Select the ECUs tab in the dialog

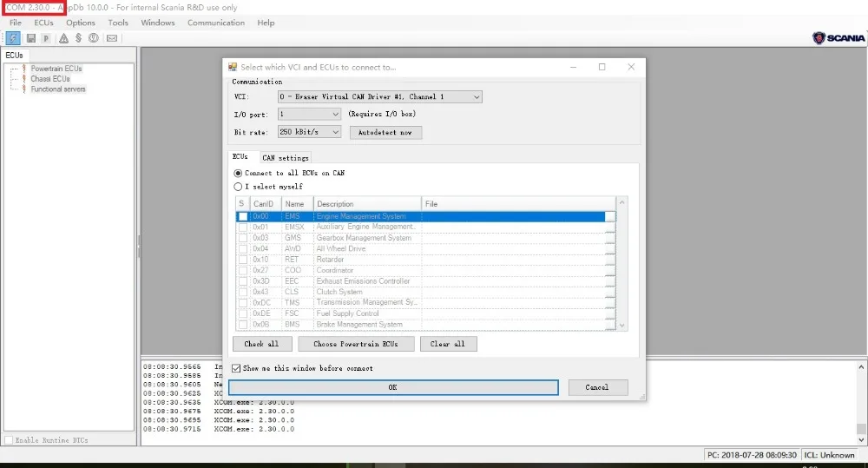[x=240, y=157]
